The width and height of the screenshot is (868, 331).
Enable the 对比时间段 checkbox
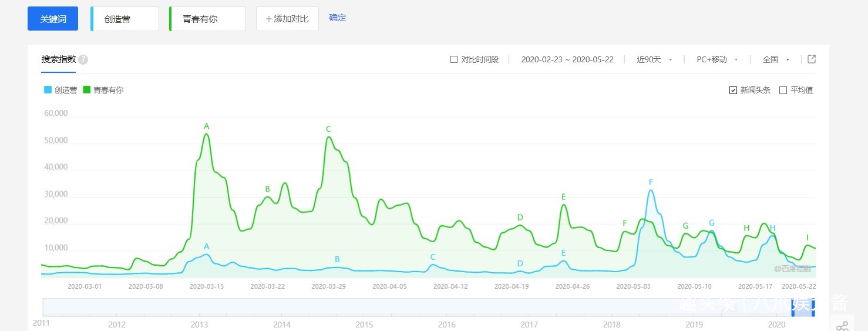pos(454,59)
